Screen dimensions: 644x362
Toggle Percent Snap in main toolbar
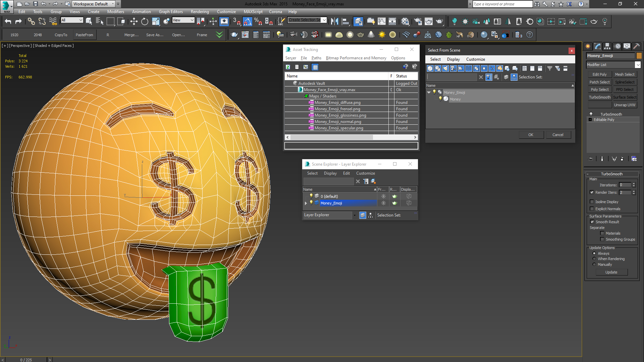(258, 21)
